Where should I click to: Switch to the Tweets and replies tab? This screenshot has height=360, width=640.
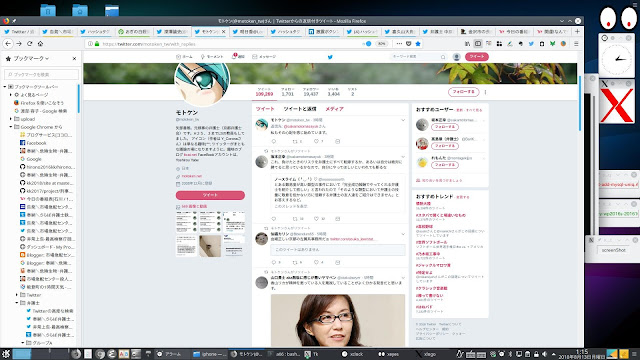tap(300, 109)
